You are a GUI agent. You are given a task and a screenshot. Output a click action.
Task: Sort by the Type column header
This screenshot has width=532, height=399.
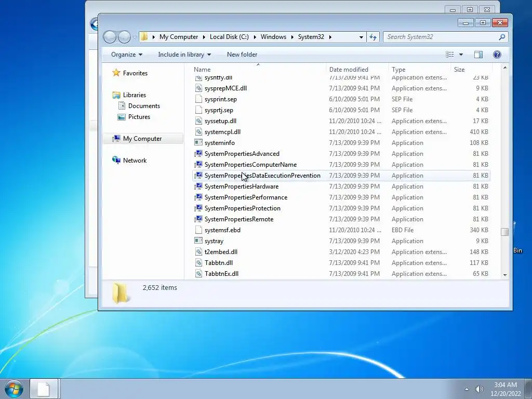(x=420, y=69)
